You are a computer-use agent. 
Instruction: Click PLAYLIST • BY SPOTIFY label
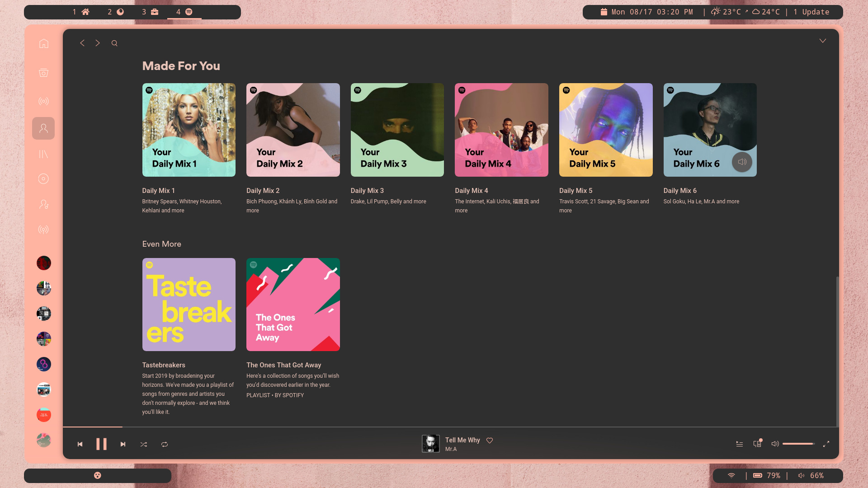point(275,395)
